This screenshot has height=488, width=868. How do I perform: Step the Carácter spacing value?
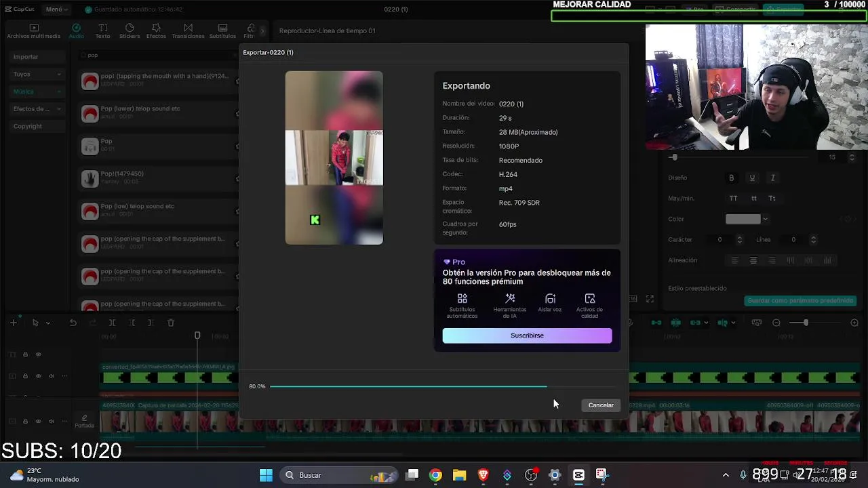coord(740,240)
